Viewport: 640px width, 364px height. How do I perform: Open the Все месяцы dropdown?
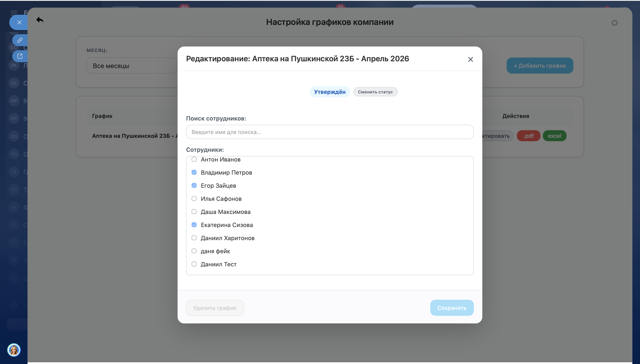tap(132, 66)
